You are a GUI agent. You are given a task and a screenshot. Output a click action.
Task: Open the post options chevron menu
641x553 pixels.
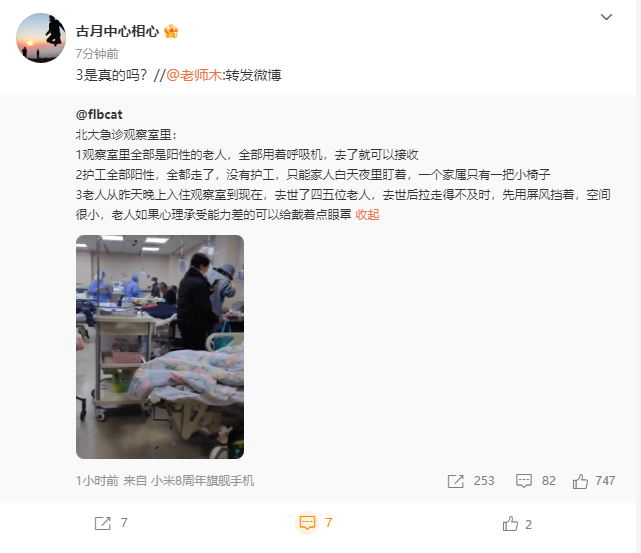pyautogui.click(x=606, y=17)
